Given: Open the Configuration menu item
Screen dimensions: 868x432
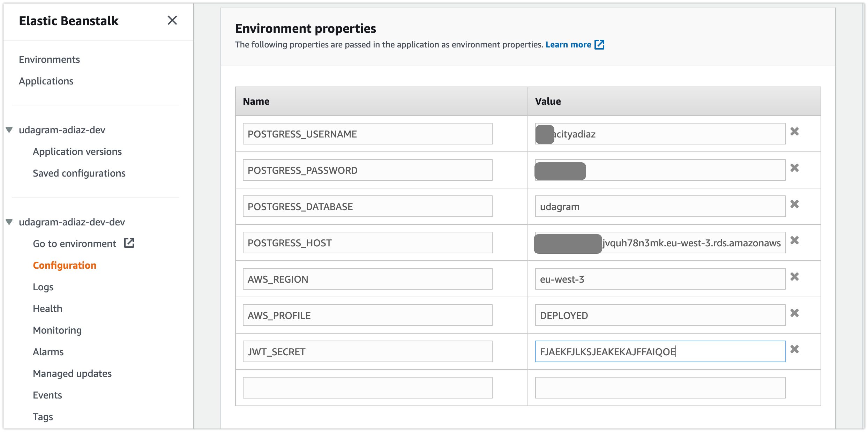Looking at the screenshot, I should 65,265.
